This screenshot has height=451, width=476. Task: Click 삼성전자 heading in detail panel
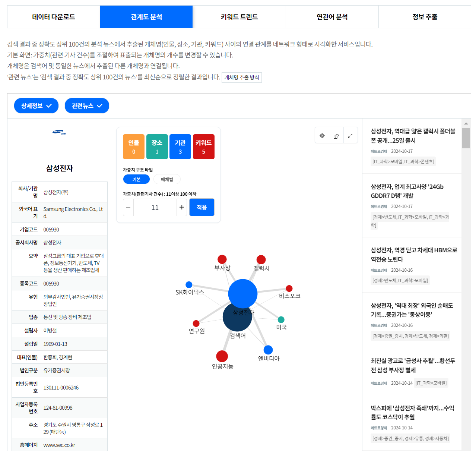click(x=60, y=168)
